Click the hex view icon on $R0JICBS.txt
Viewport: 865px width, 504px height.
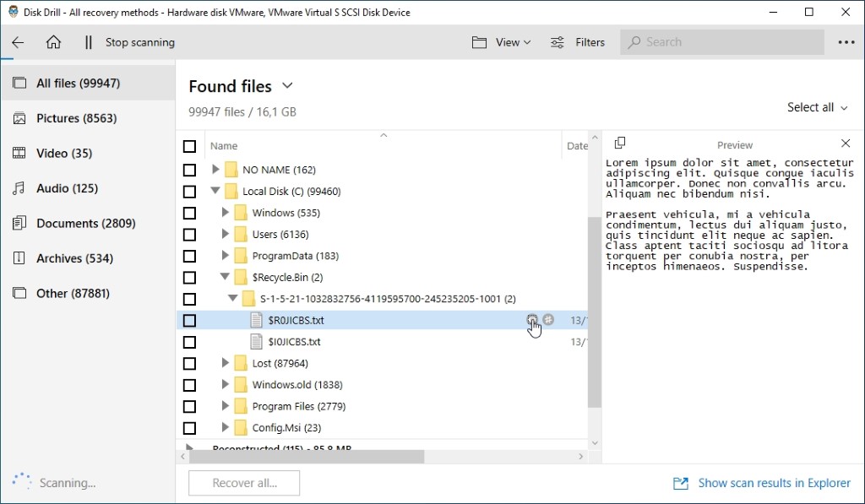(548, 319)
